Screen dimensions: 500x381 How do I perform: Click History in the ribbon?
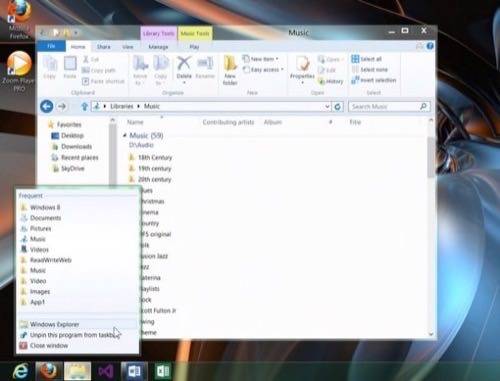click(331, 81)
